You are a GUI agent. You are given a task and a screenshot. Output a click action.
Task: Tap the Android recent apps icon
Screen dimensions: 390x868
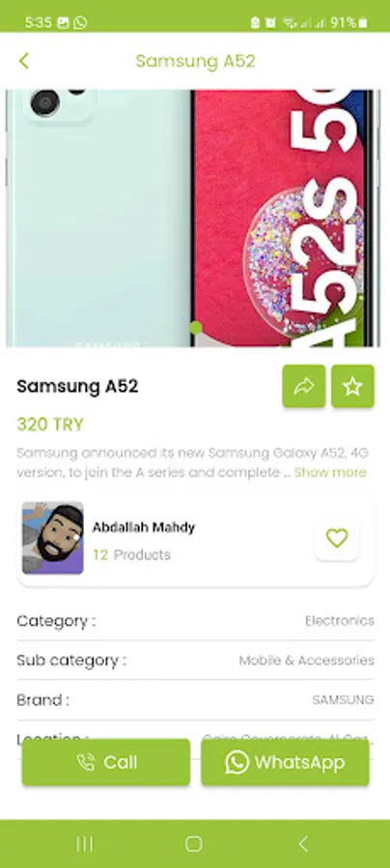click(85, 844)
